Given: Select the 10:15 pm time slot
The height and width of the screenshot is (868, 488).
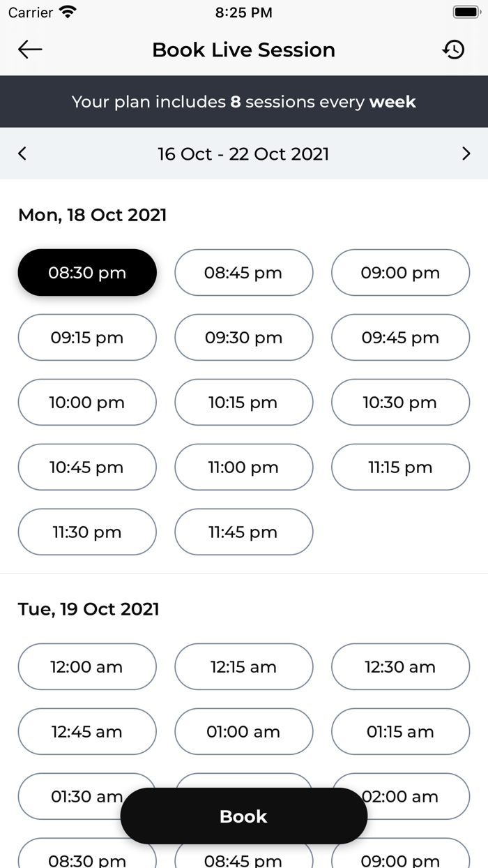Looking at the screenshot, I should 243,402.
